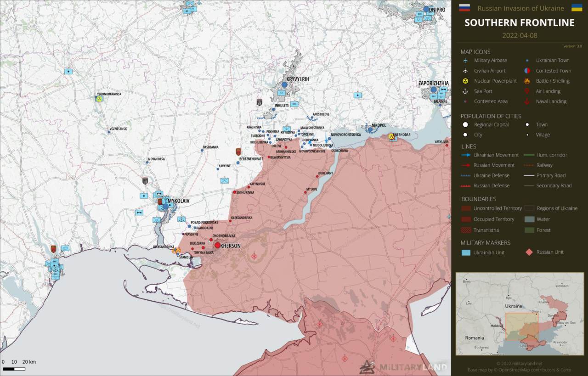Click the Naval Landing legend icon
This screenshot has height=376, width=588.
pos(527,101)
